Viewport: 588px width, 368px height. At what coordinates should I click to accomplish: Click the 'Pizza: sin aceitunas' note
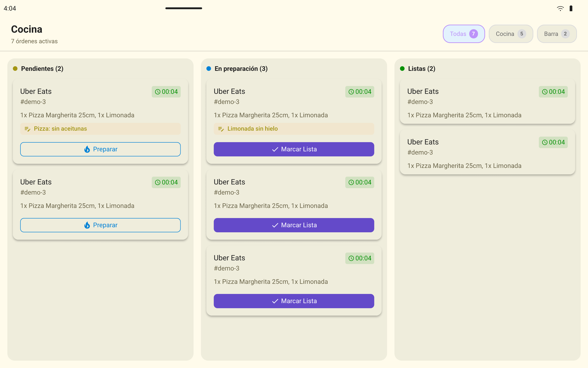100,129
